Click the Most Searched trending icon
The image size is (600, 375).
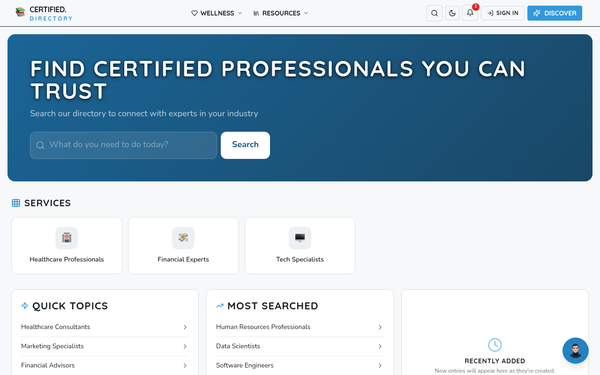click(220, 306)
